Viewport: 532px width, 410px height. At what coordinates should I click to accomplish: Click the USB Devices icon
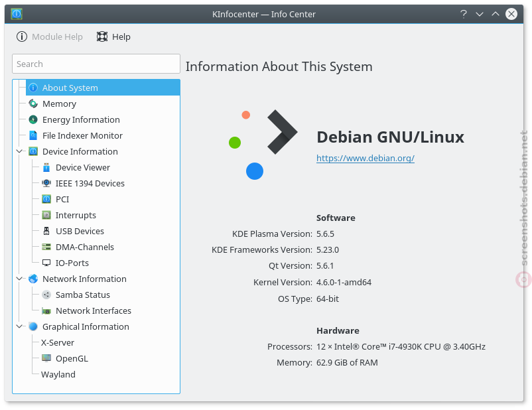[46, 231]
